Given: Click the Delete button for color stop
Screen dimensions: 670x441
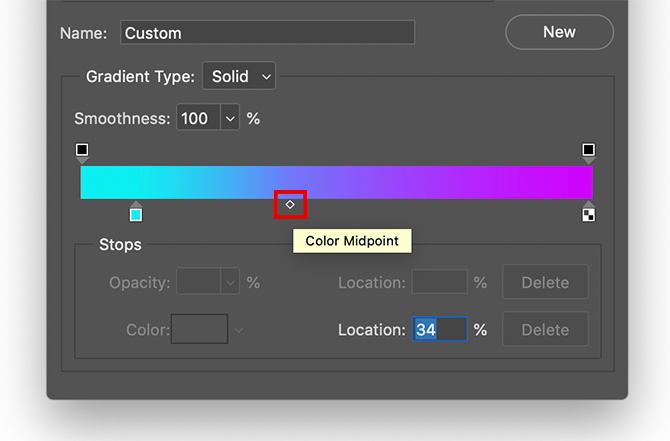Looking at the screenshot, I should 545,329.
